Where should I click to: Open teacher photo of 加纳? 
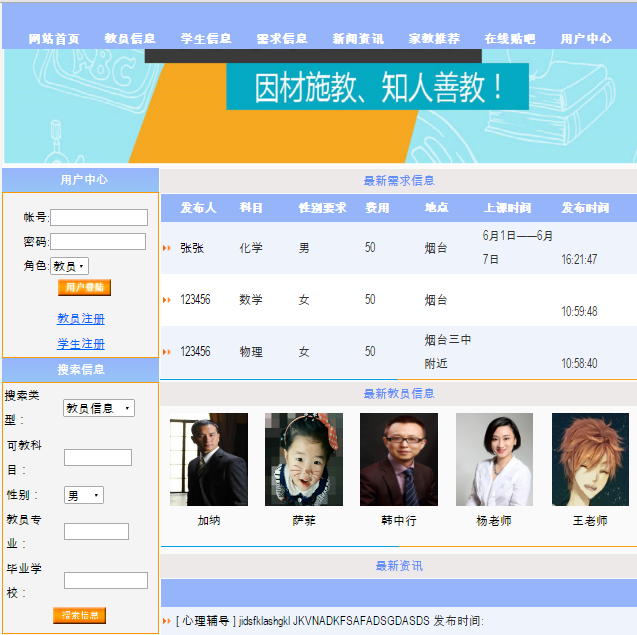(x=209, y=459)
